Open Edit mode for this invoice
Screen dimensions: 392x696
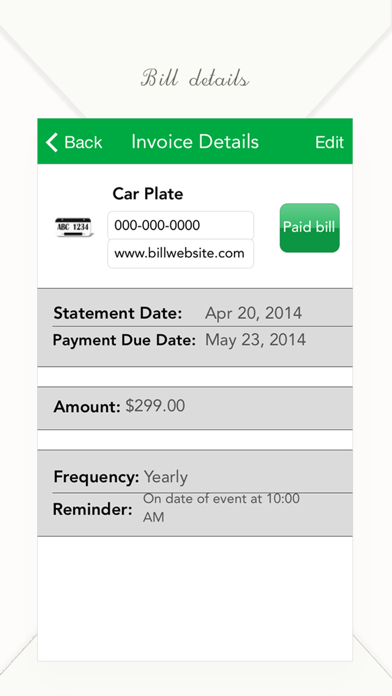tap(329, 142)
